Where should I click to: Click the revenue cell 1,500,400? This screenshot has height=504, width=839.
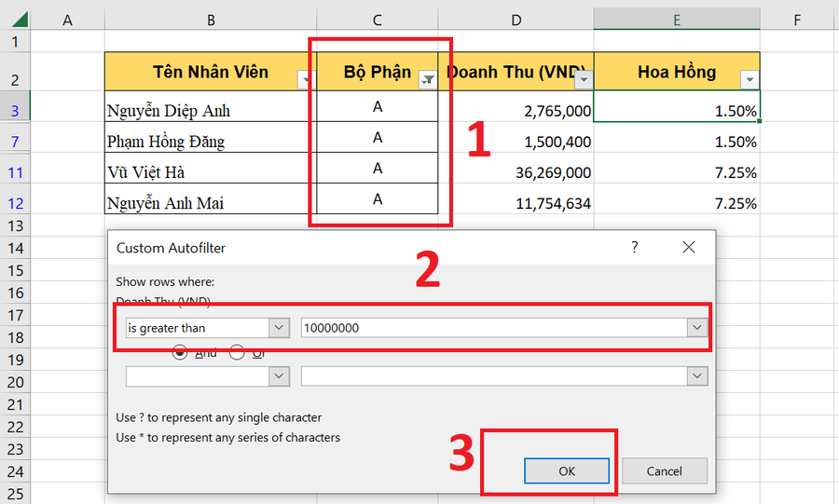pos(516,137)
